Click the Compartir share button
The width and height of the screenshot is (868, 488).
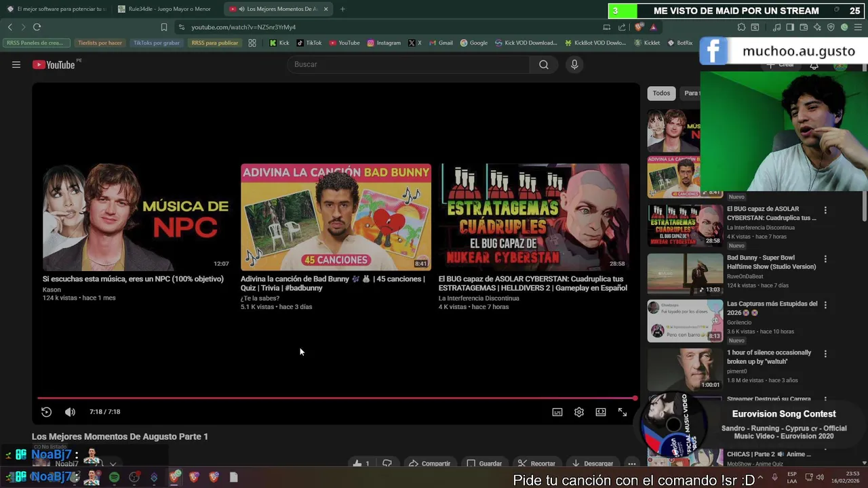pos(429,464)
